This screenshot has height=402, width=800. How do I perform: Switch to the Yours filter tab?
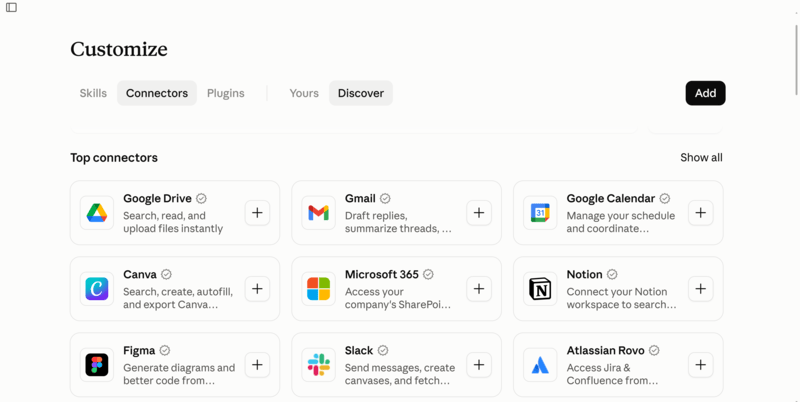(x=304, y=93)
